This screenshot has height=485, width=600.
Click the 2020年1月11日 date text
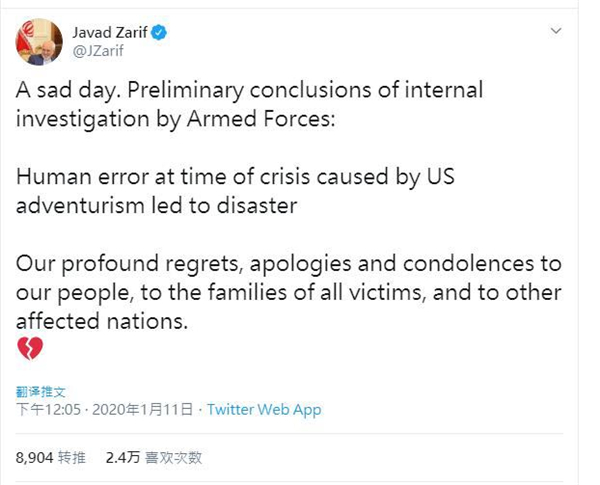click(x=144, y=410)
